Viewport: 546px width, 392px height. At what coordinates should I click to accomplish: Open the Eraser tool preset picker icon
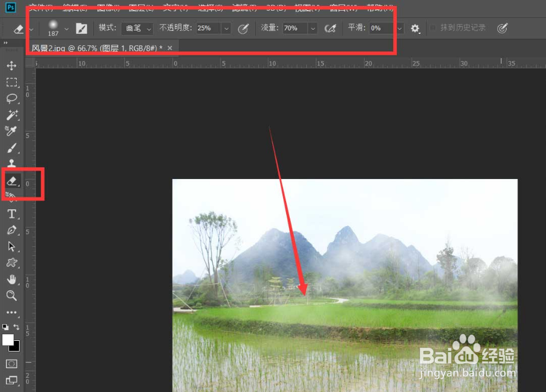[18, 29]
